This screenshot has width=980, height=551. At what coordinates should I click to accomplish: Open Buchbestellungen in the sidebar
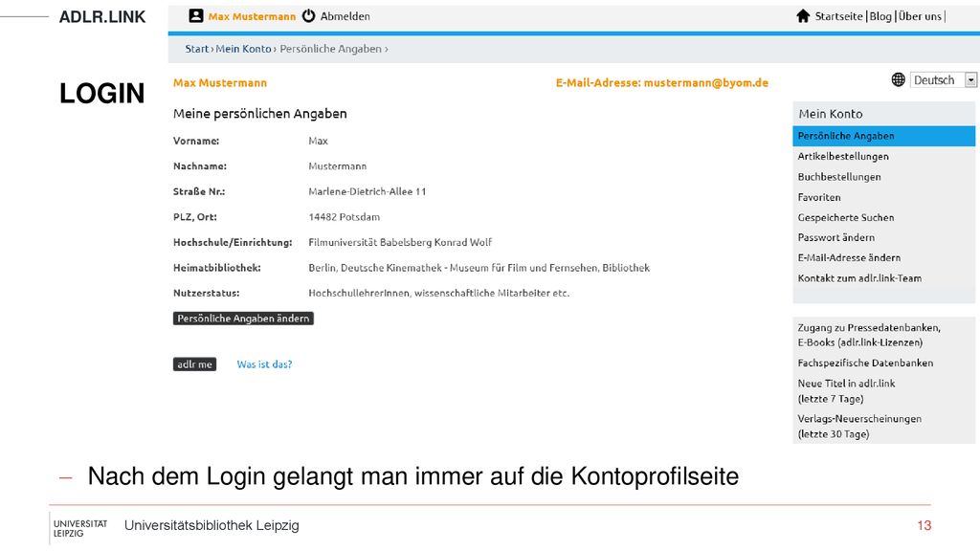[839, 177]
